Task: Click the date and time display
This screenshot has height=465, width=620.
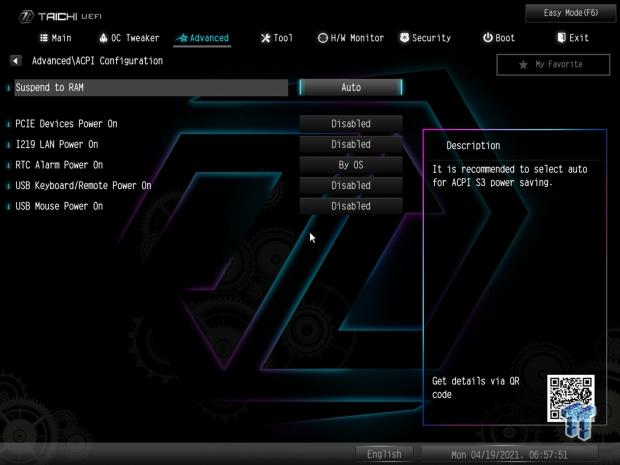Action: click(x=509, y=455)
